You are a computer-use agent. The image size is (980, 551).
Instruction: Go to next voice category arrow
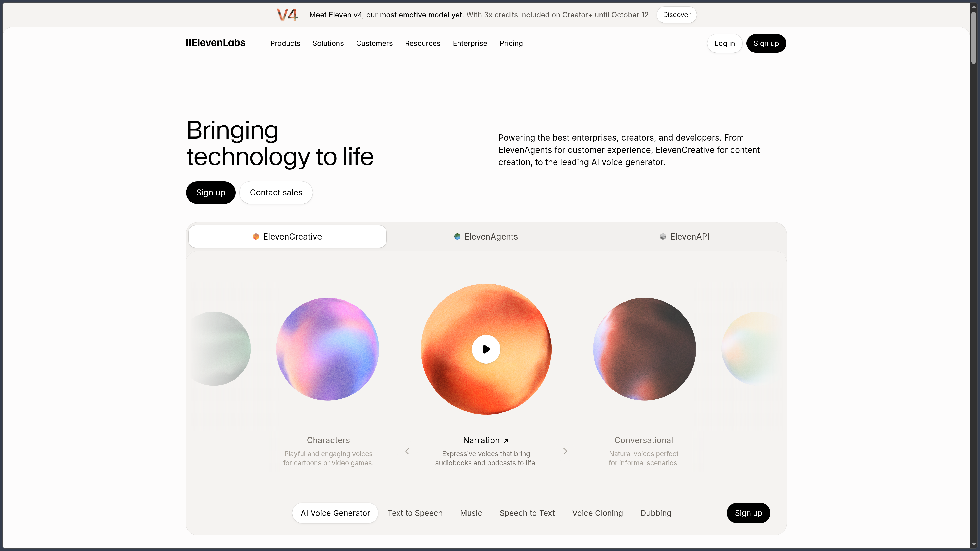click(x=565, y=451)
